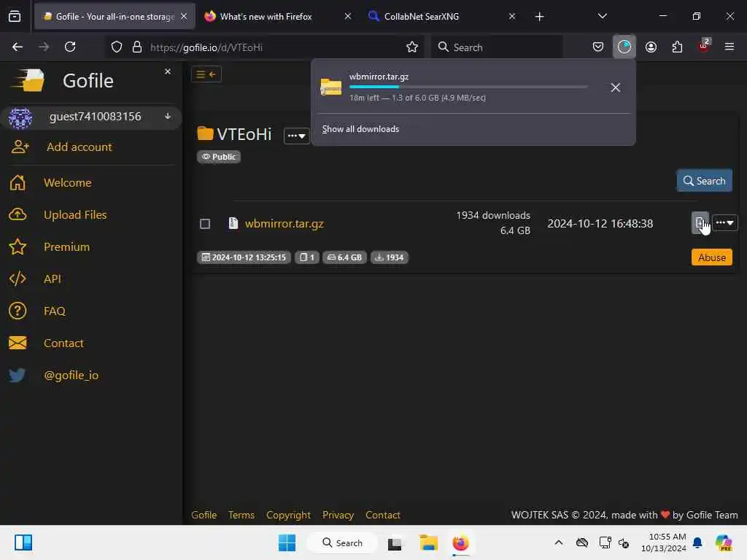Screen dimensions: 747x560
Task: Open the uBlock Origin extension icon
Action: [x=704, y=46]
